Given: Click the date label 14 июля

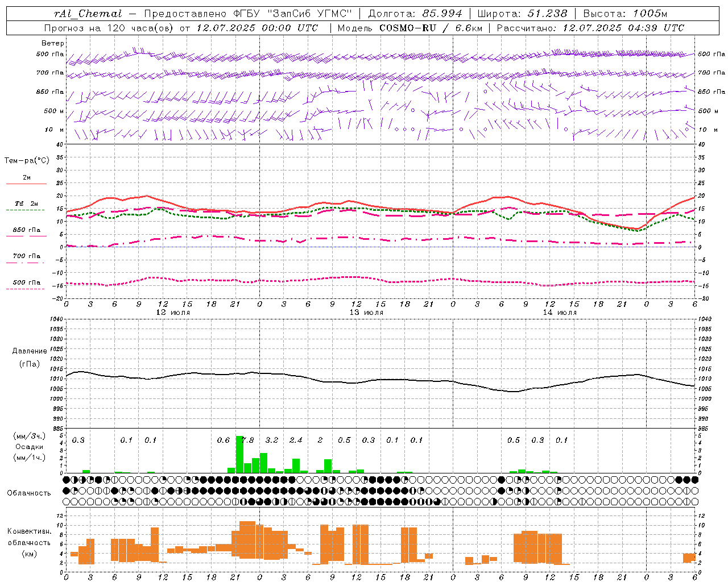Looking at the screenshot, I should click(560, 313).
